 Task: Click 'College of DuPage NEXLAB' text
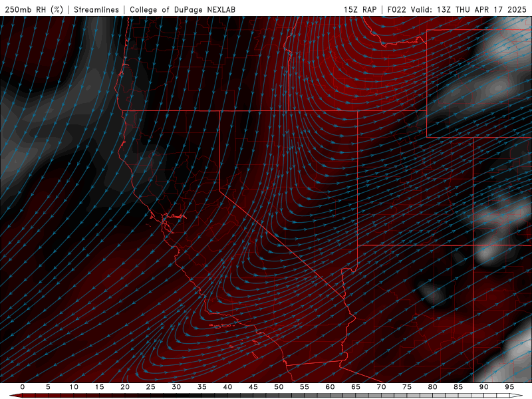(182, 9)
